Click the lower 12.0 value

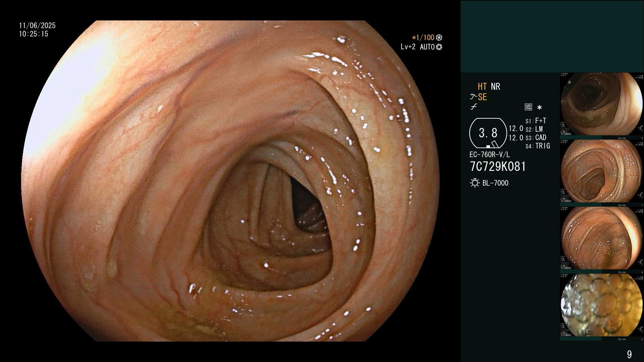pos(516,137)
